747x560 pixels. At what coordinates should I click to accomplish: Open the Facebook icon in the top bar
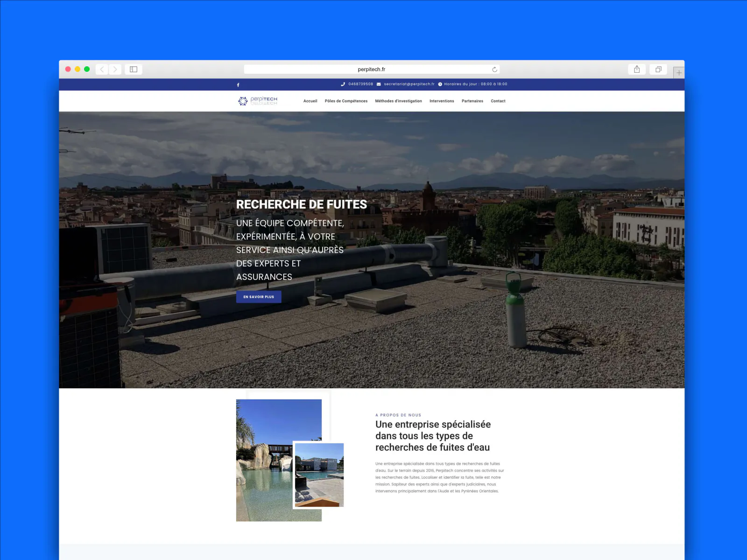point(238,85)
